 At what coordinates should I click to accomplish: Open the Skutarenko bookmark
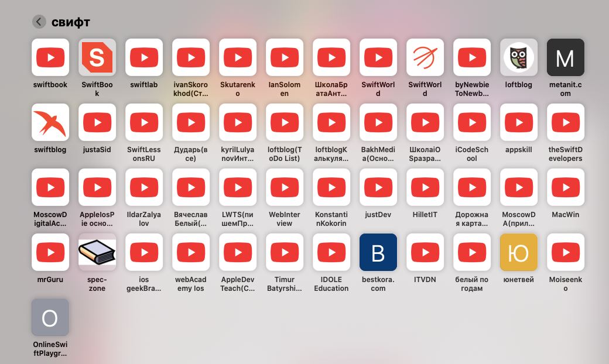tap(238, 57)
